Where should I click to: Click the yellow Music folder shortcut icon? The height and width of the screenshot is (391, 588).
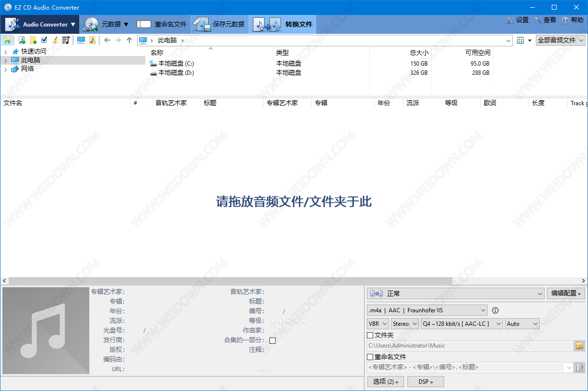pos(92,40)
